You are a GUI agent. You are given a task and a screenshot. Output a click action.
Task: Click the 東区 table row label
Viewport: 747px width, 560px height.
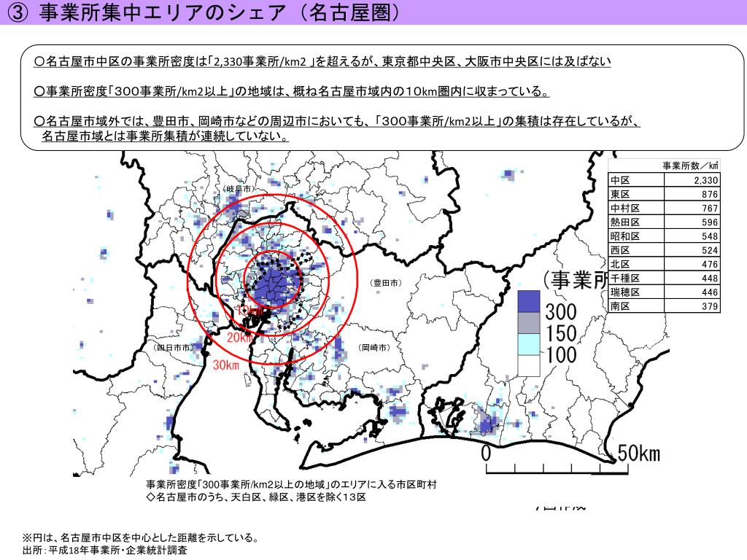point(620,194)
